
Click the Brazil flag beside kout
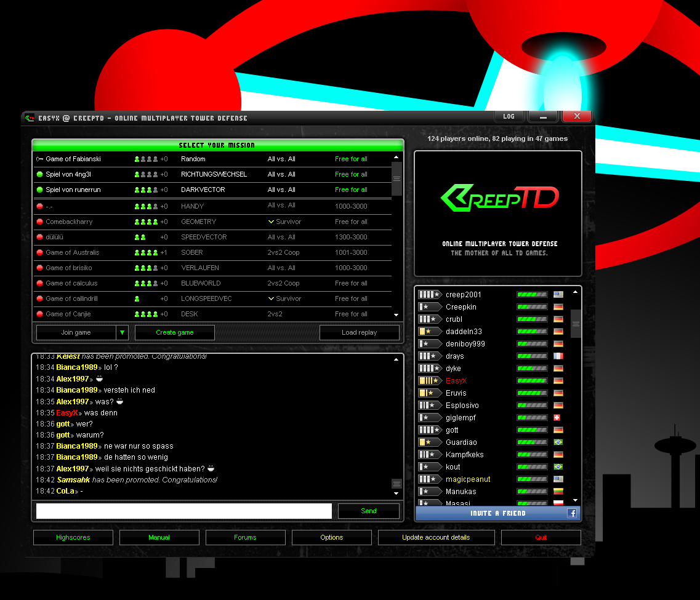(558, 467)
